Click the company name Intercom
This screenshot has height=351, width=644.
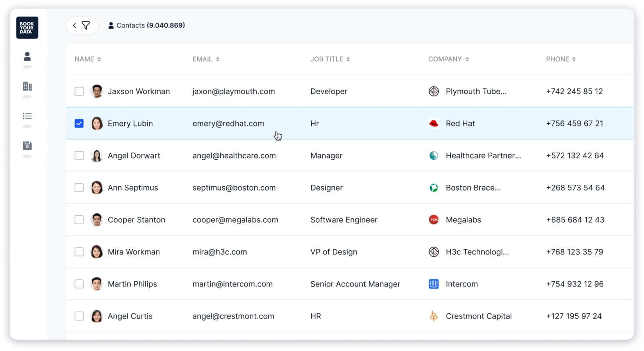click(x=462, y=284)
